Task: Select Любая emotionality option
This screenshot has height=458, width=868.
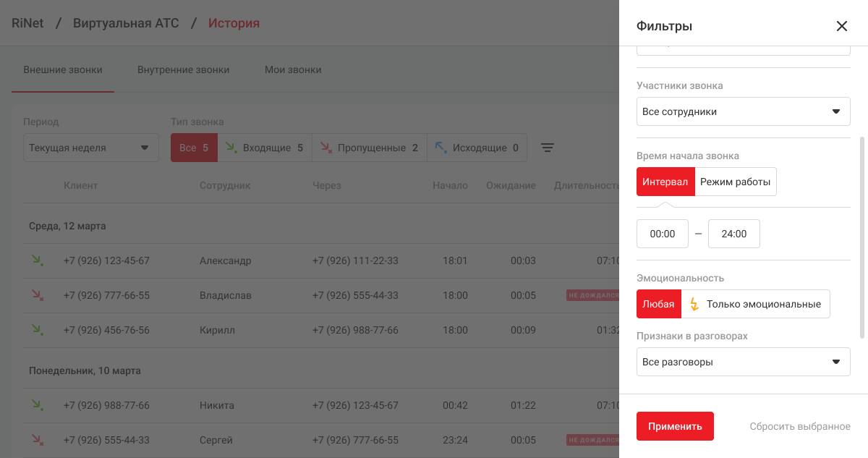Action: [659, 304]
